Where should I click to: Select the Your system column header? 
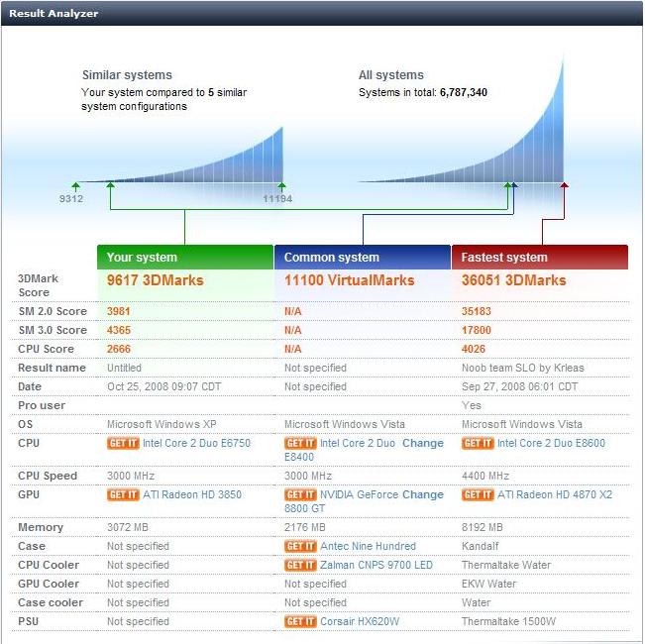click(x=185, y=257)
